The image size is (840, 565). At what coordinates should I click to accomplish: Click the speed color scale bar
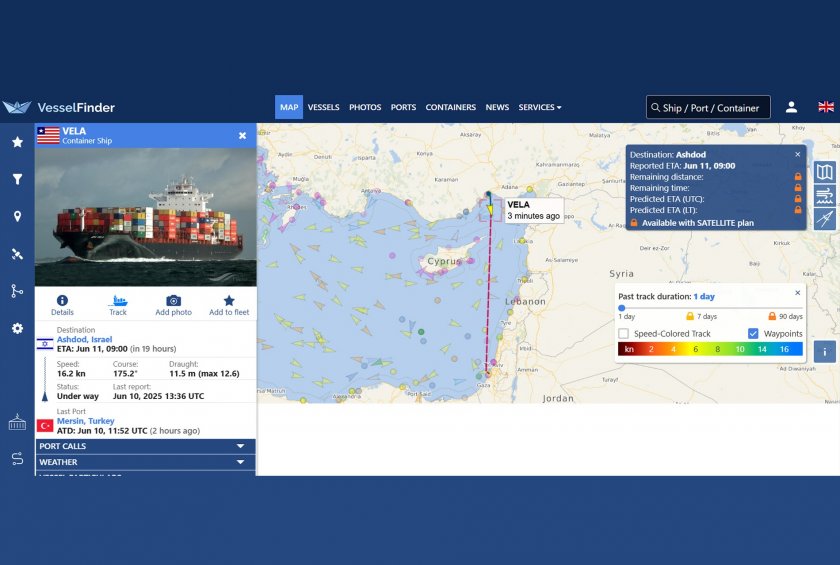coord(710,349)
